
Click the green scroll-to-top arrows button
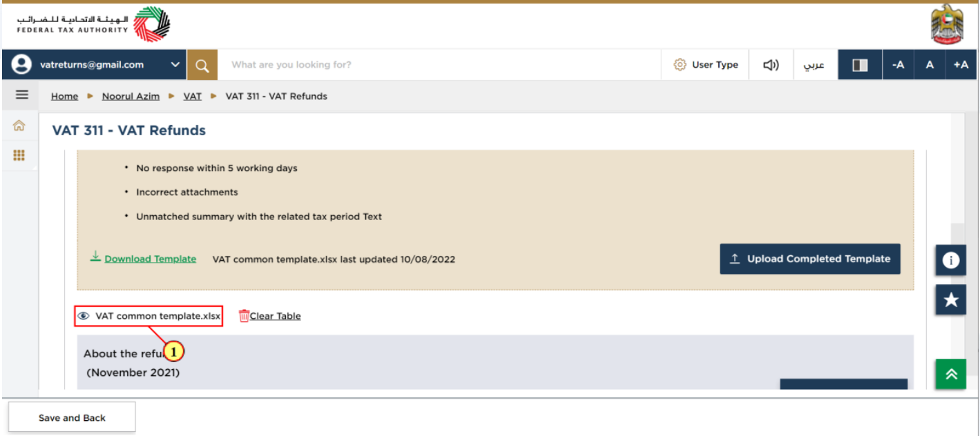pos(951,374)
